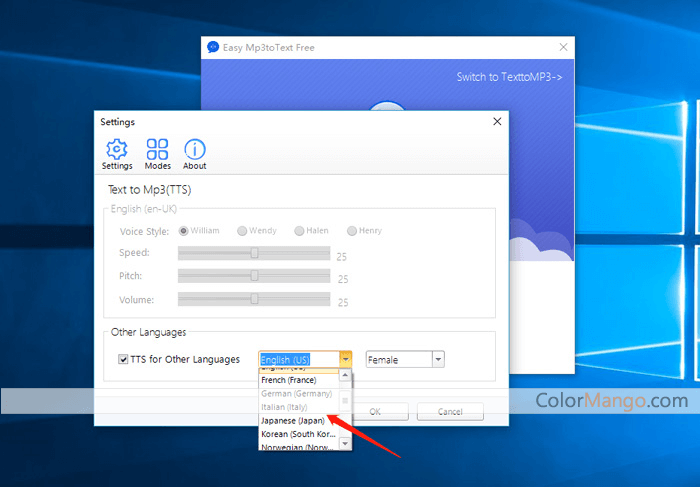Click the Cancel button
This screenshot has width=700, height=487.
click(450, 412)
